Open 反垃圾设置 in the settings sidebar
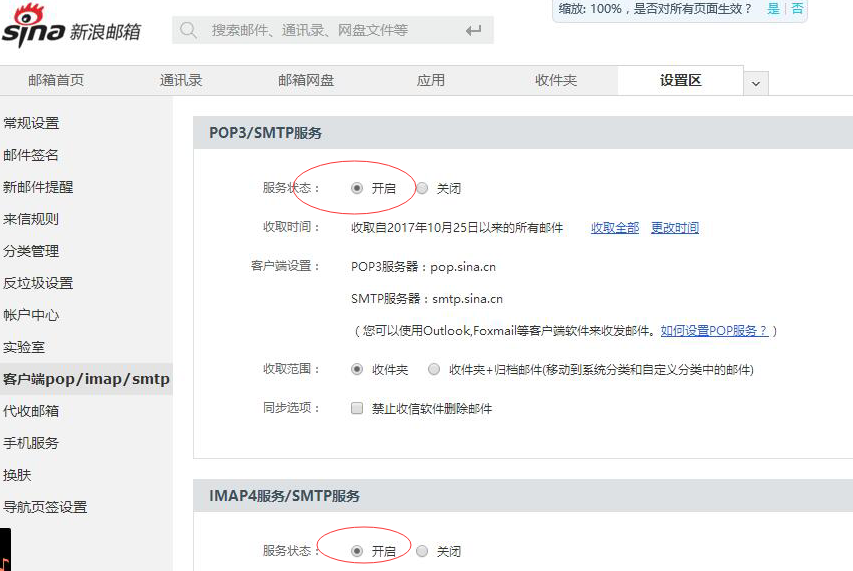The image size is (853, 571). coord(38,283)
